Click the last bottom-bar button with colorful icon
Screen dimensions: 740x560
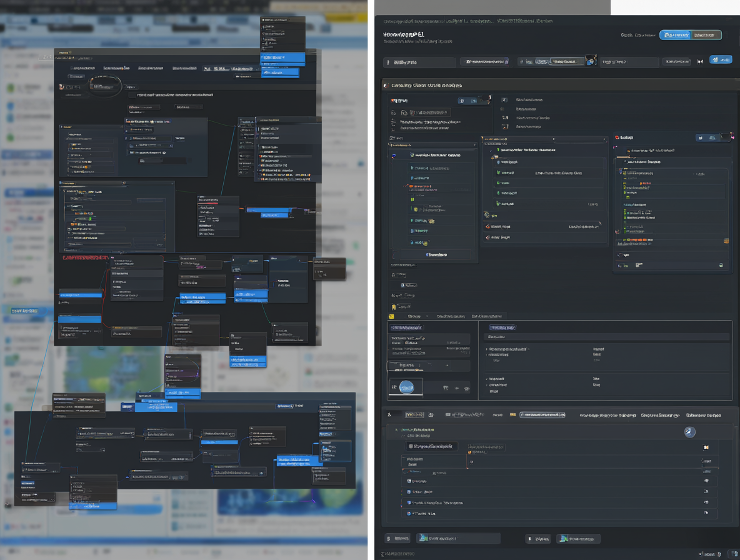point(577,538)
